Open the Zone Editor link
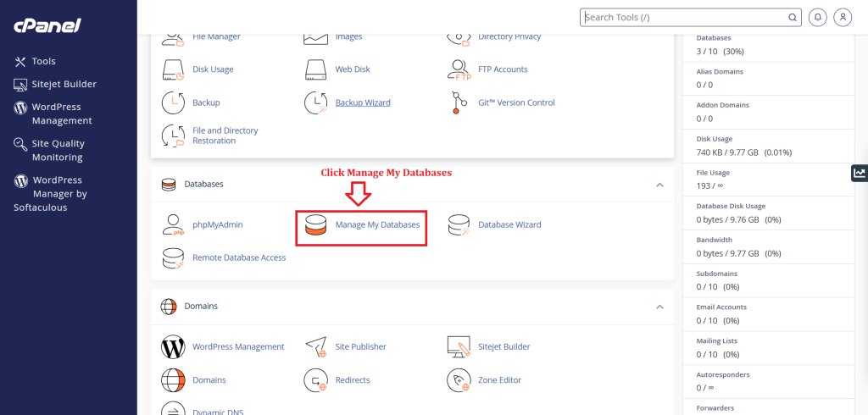The image size is (868, 415). (x=500, y=380)
